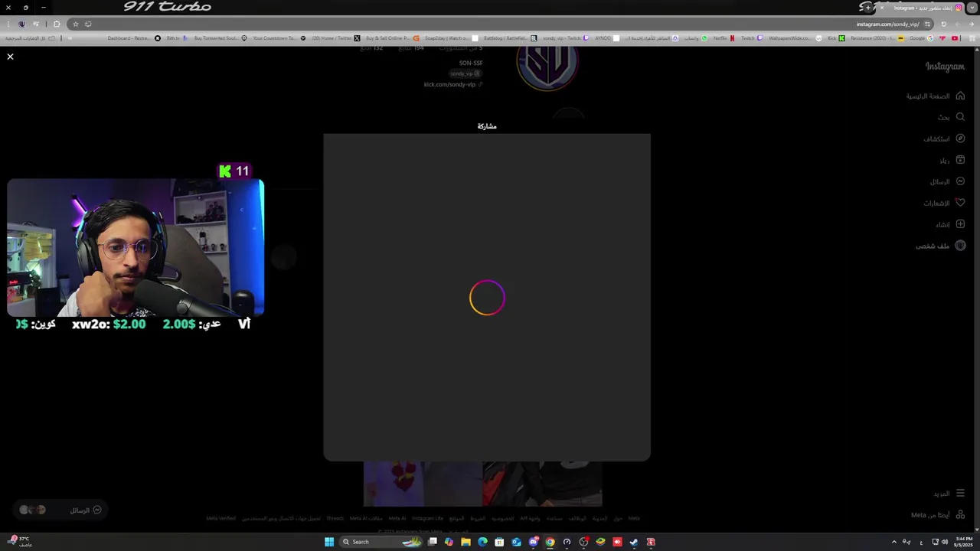Click Meta Verified footer link
Screen dimensions: 980x551
tap(220, 518)
